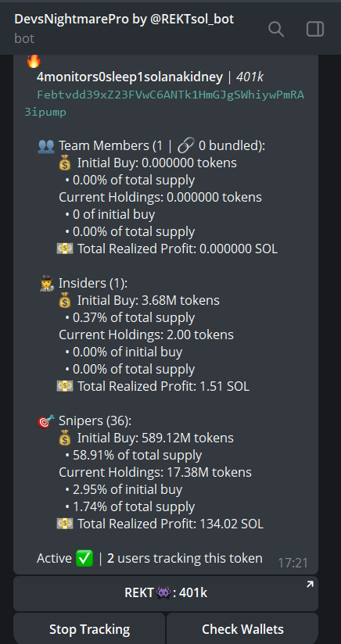This screenshot has height=644, width=341.
Task: Click the Team Members people emoji
Action: 45,146
